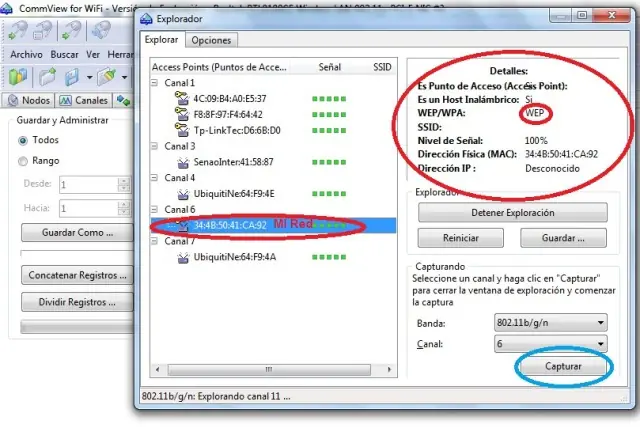Click the Guardar Como ... button

[x=77, y=232]
